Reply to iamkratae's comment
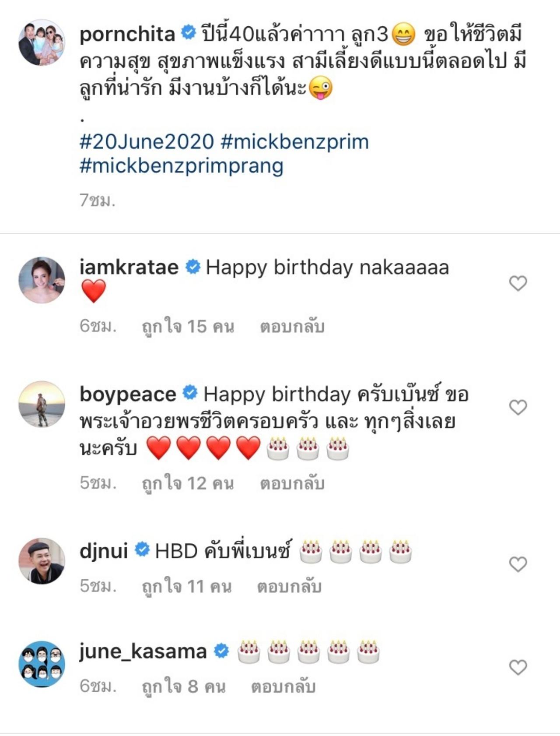 (x=292, y=327)
